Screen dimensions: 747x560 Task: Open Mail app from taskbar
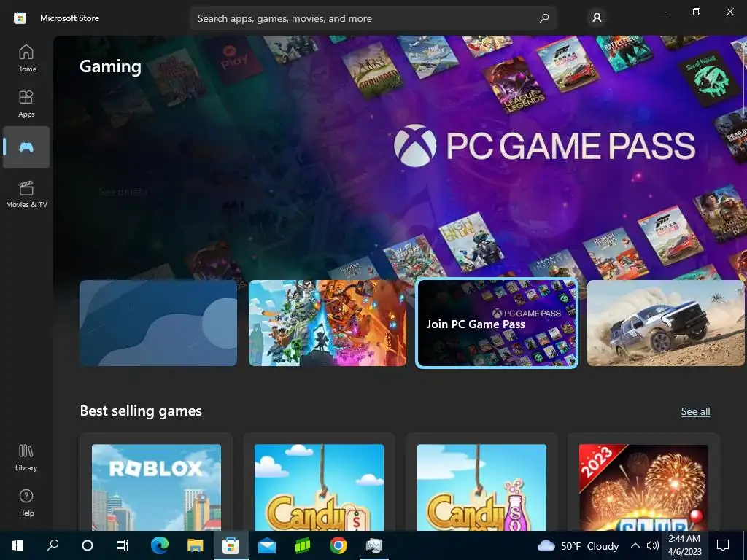tap(267, 545)
